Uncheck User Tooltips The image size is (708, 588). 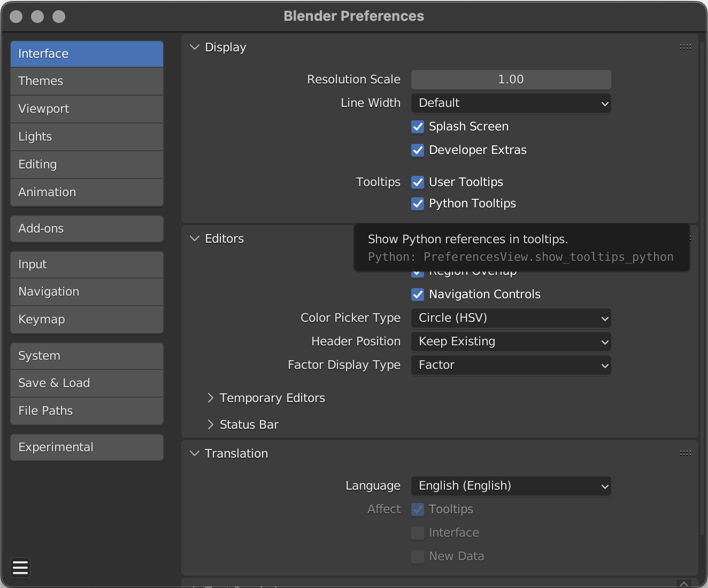click(418, 182)
